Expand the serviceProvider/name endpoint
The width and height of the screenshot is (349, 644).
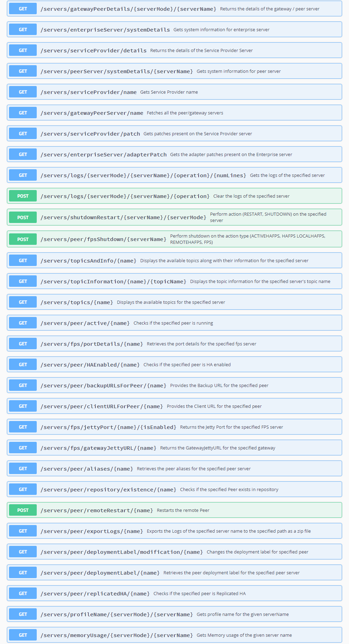pyautogui.click(x=88, y=92)
